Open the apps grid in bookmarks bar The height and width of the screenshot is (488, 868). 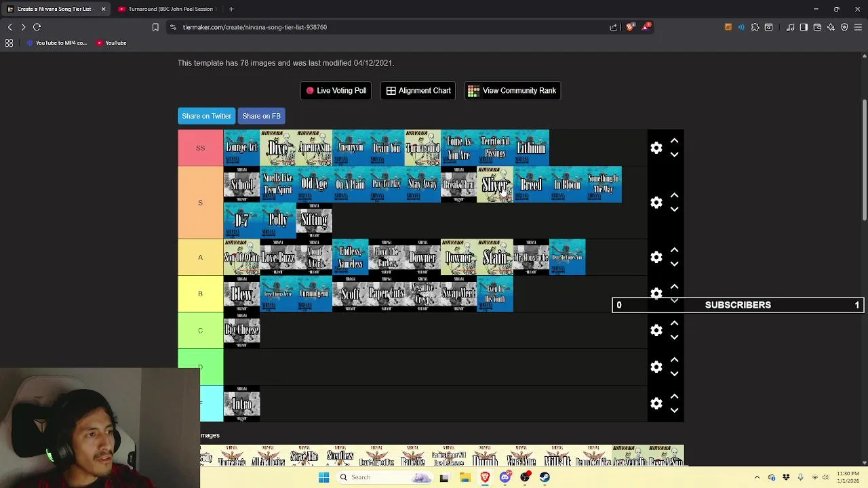click(9, 43)
